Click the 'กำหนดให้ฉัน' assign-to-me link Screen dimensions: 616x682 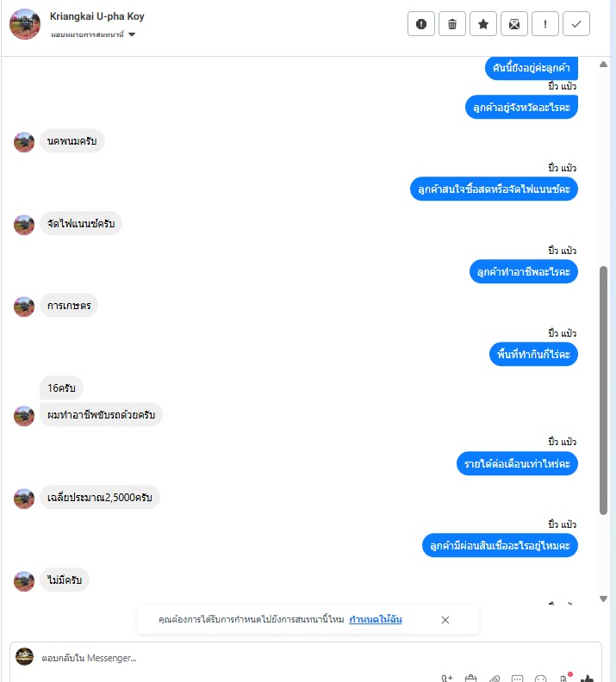coord(376,619)
